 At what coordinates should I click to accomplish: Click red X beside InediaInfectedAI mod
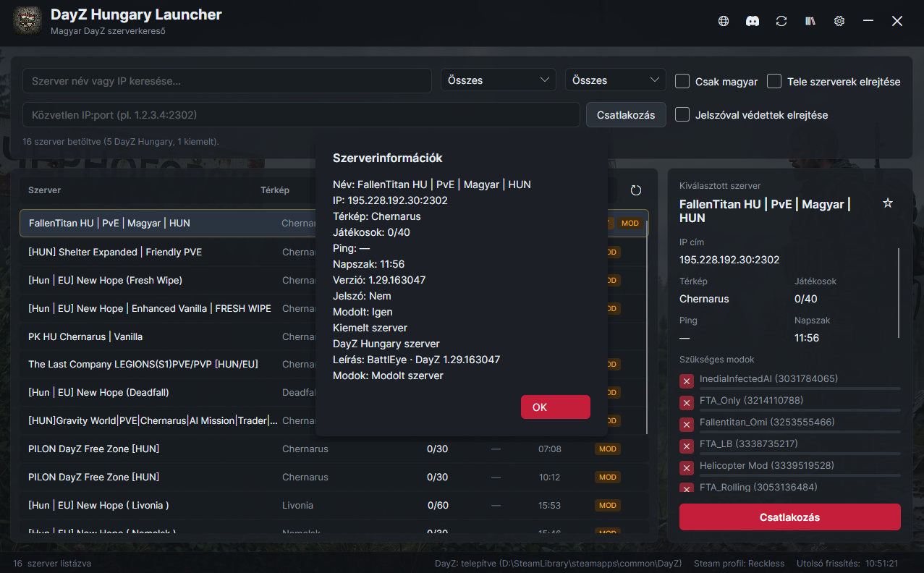[687, 381]
